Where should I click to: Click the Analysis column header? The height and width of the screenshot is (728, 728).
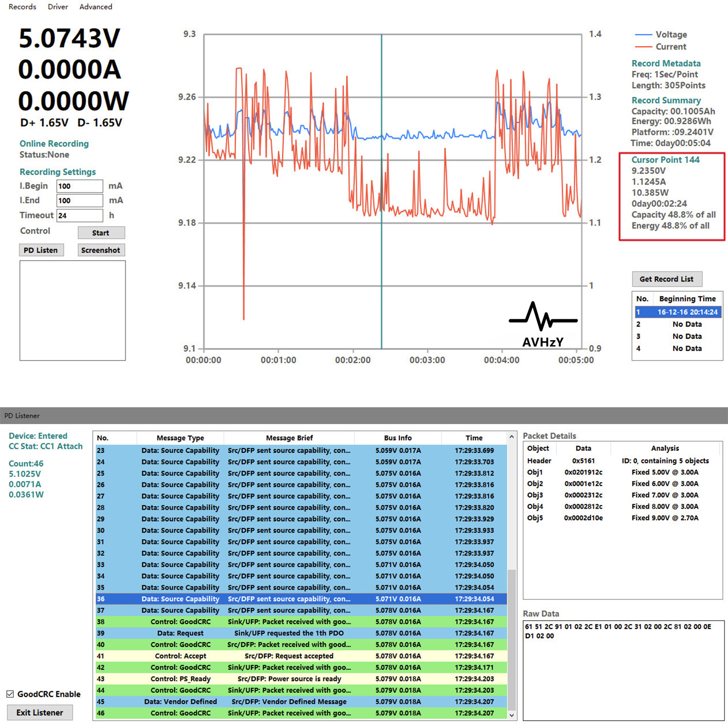coord(665,448)
